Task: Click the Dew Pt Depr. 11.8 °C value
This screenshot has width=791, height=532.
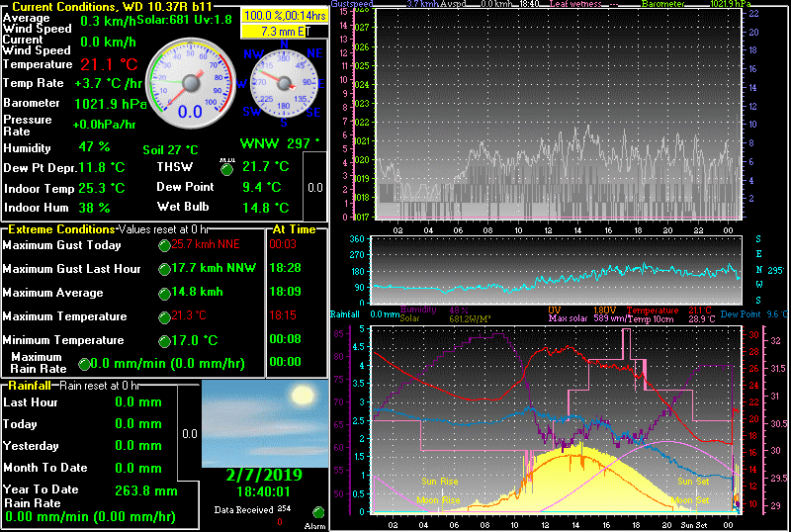Action: click(102, 167)
